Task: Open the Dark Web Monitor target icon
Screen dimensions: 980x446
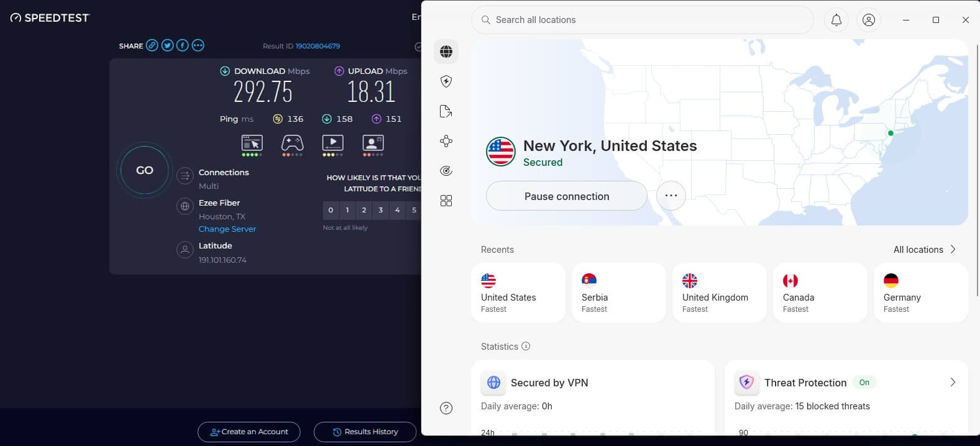Action: coord(446,171)
